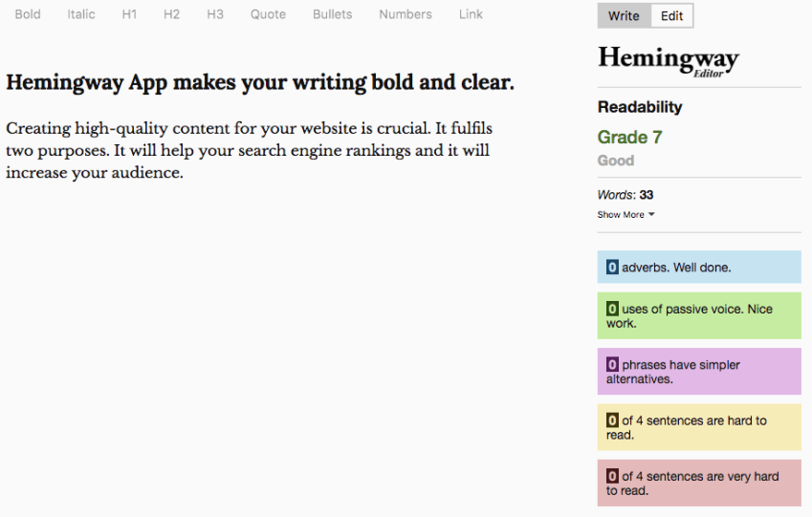This screenshot has height=517, width=812.
Task: Click the purple simpler alternatives box
Action: pyautogui.click(x=699, y=372)
